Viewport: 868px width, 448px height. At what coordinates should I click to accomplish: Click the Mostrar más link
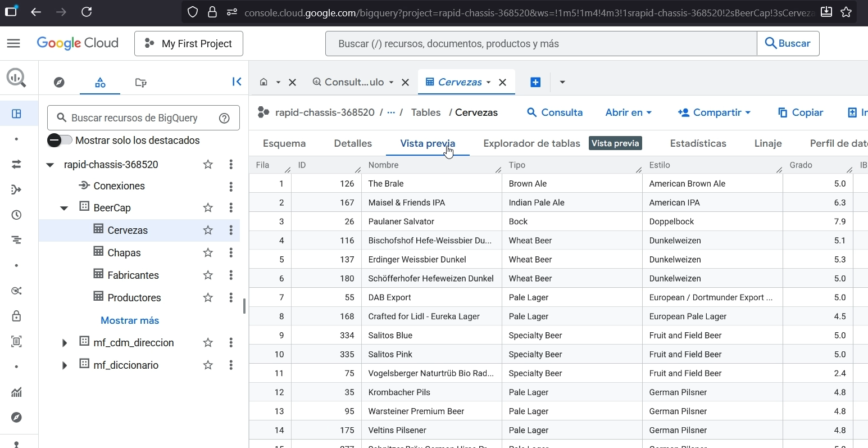point(129,320)
